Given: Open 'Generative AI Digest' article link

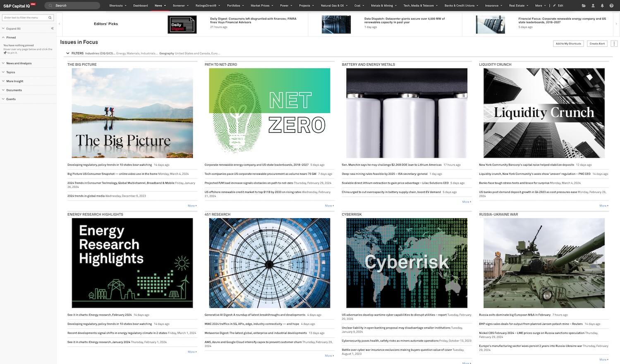Looking at the screenshot, I should pyautogui.click(x=255, y=315).
